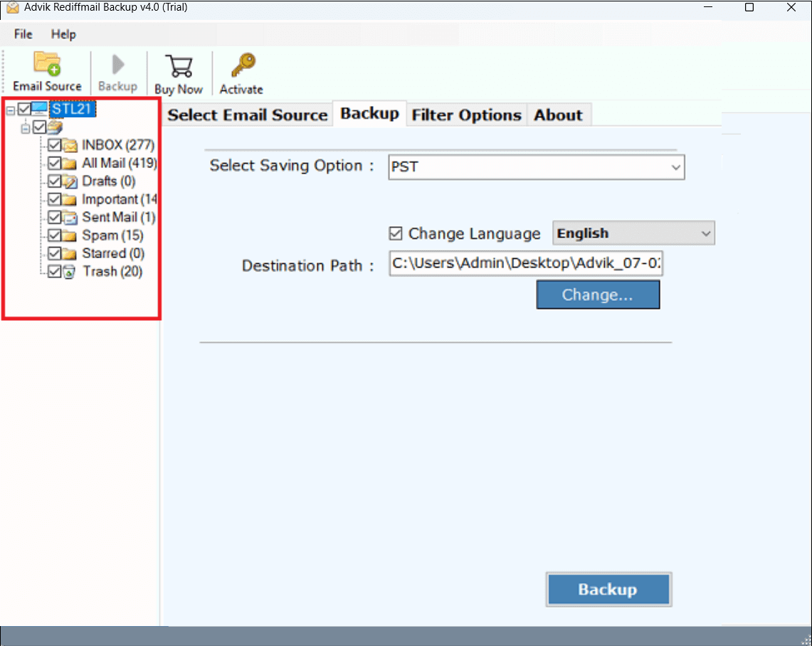This screenshot has height=646, width=812.
Task: Select the All Mail (419) label
Action: [x=119, y=163]
